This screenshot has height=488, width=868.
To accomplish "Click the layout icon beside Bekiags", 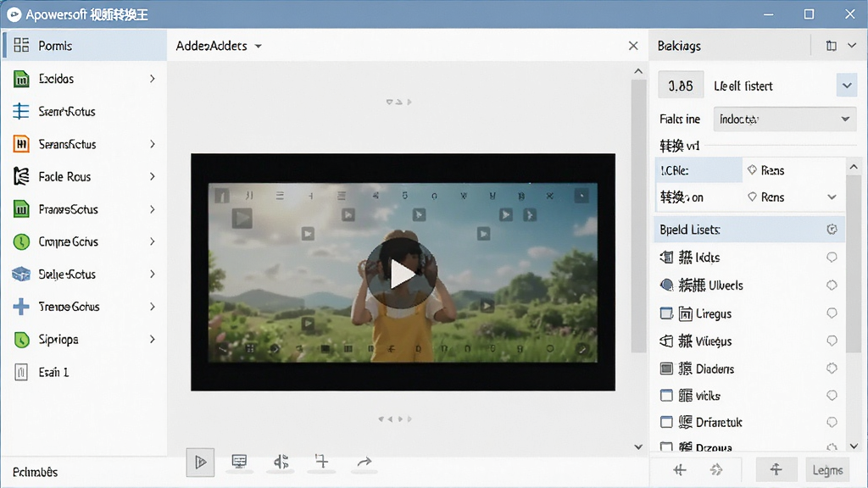I will tap(832, 46).
